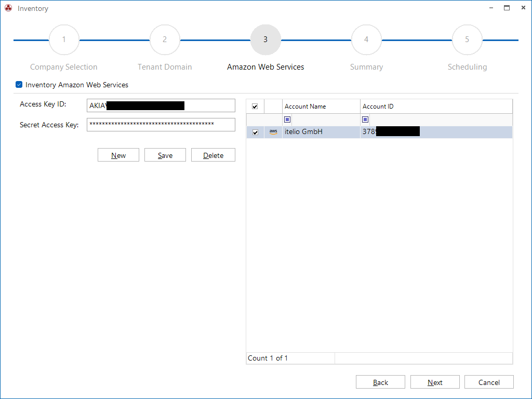Proceed with the Next button

pyautogui.click(x=435, y=382)
